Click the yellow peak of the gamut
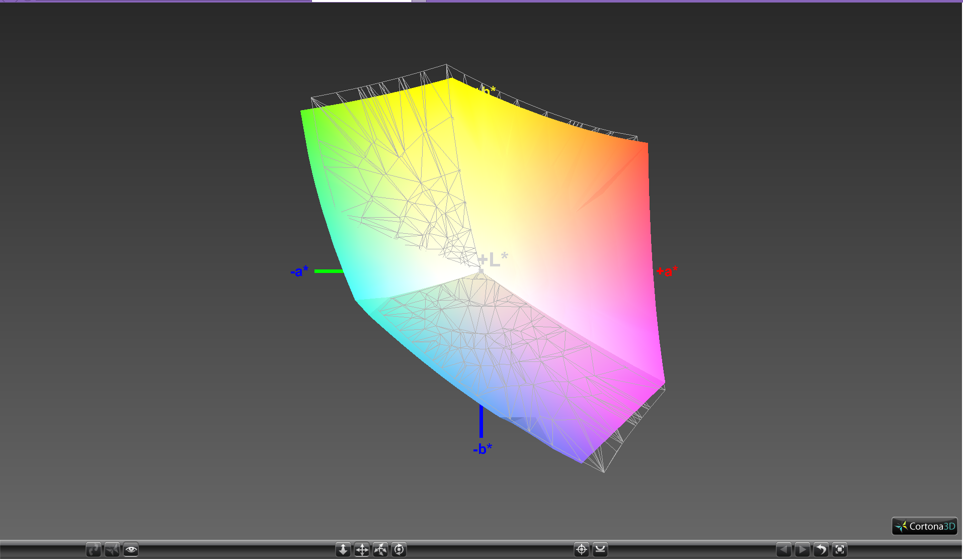 point(450,80)
